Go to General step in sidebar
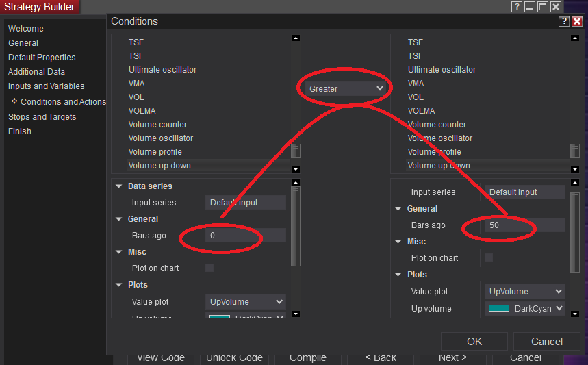This screenshot has height=365, width=588. pyautogui.click(x=23, y=42)
